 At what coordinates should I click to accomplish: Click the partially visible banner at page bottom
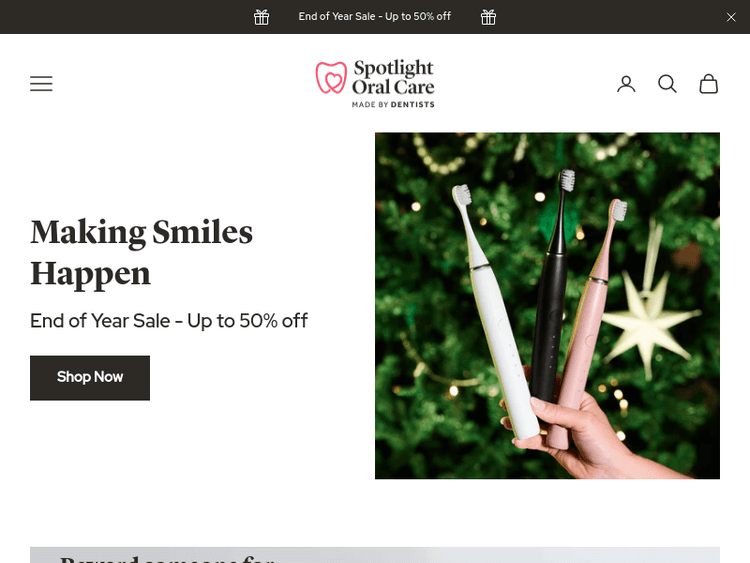tap(375, 555)
